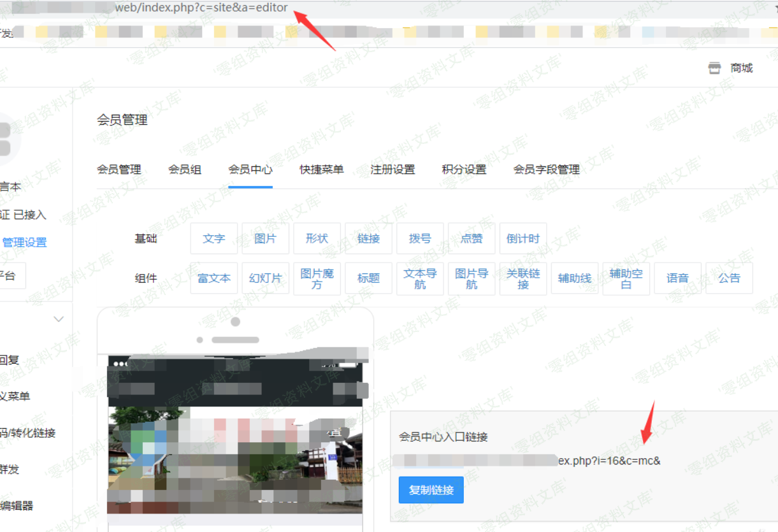This screenshot has height=532, width=778.
Task: Add the 幻灯片 slideshow component
Action: point(265,278)
